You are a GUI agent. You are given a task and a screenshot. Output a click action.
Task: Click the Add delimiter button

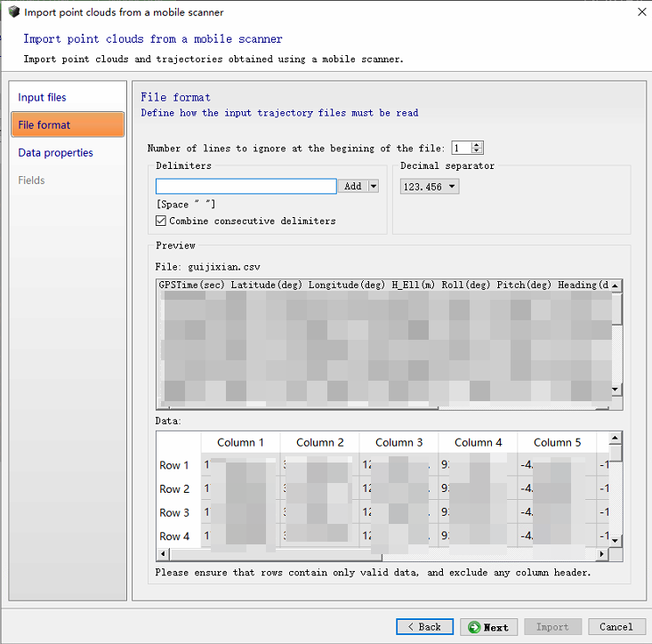(x=353, y=186)
